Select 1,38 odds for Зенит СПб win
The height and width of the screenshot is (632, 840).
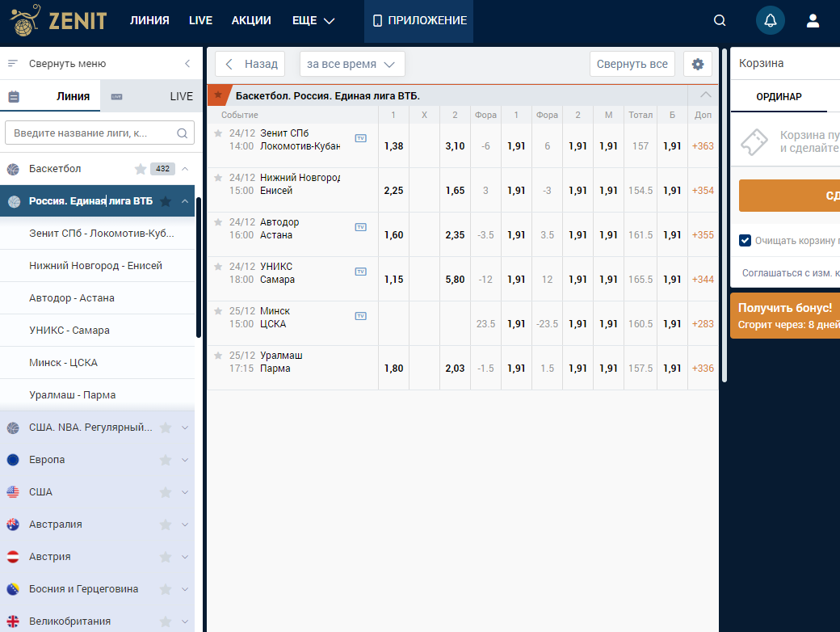pos(394,145)
